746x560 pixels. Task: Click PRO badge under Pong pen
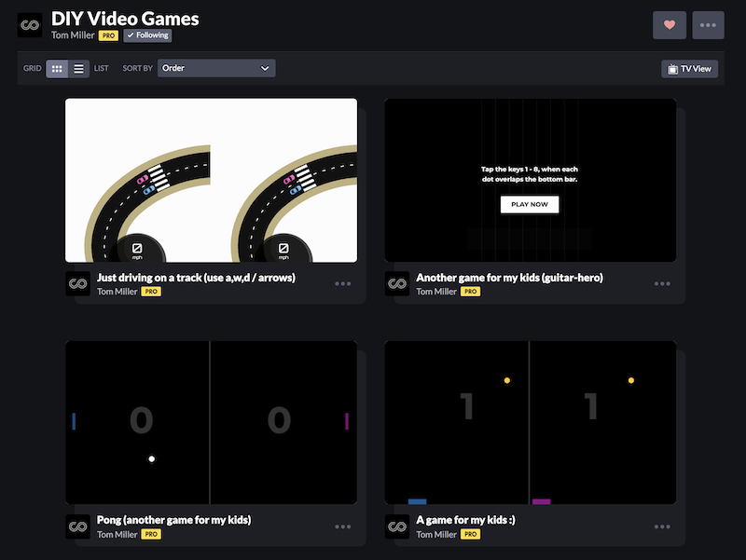click(x=151, y=534)
